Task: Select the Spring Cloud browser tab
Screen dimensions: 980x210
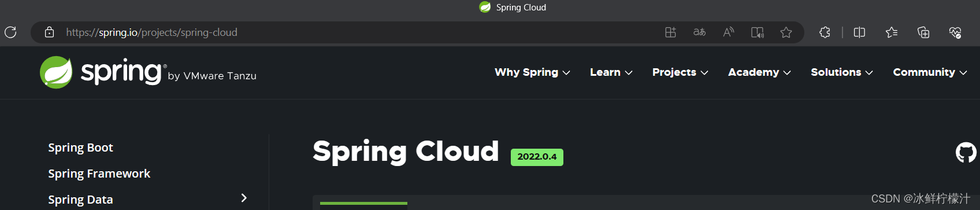Action: 513,7
